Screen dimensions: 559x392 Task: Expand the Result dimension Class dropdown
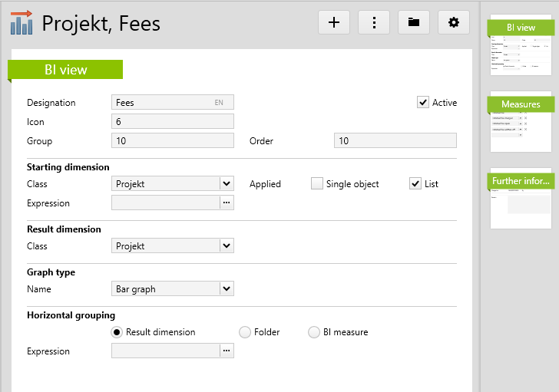click(x=226, y=246)
